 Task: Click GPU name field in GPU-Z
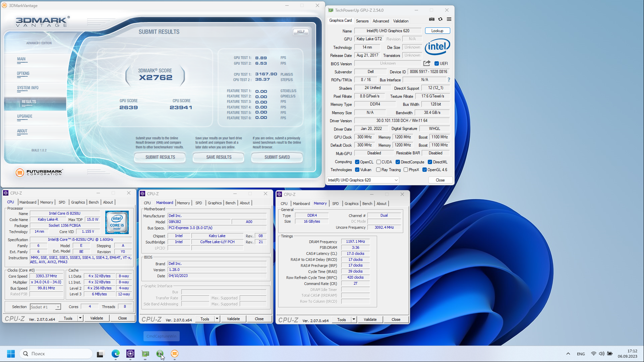[388, 31]
